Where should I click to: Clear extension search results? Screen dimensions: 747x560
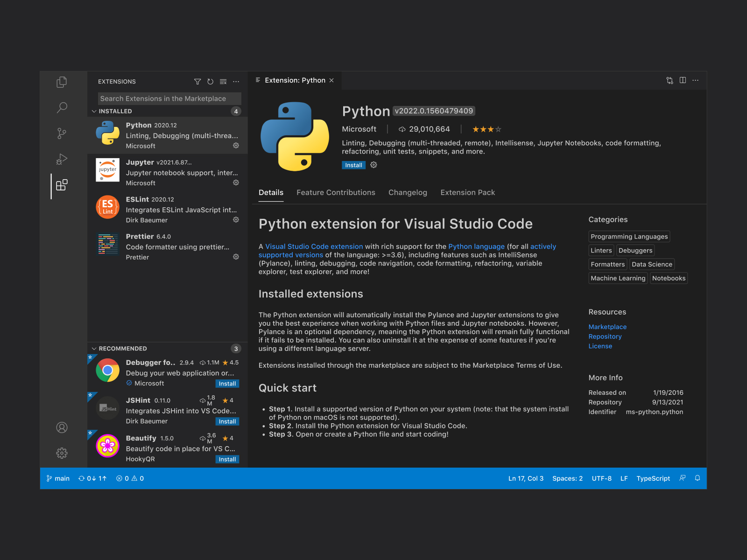pyautogui.click(x=223, y=81)
